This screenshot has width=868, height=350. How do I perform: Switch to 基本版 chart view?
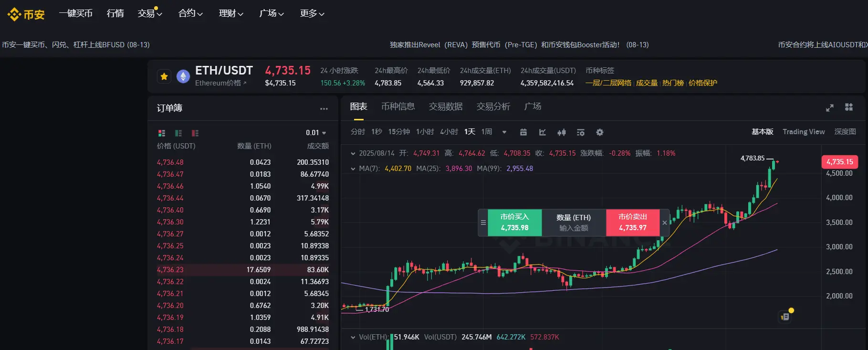click(x=763, y=132)
